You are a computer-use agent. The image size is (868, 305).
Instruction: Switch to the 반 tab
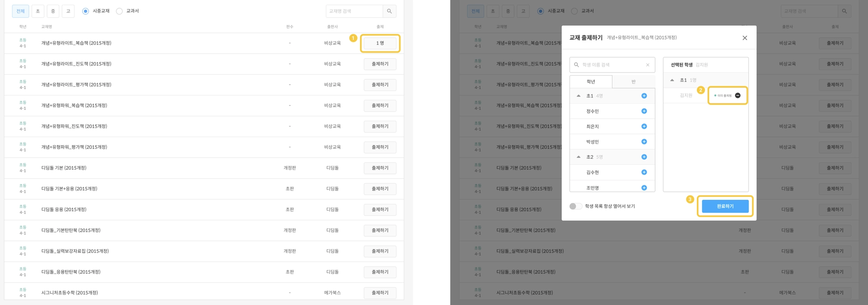(x=634, y=81)
